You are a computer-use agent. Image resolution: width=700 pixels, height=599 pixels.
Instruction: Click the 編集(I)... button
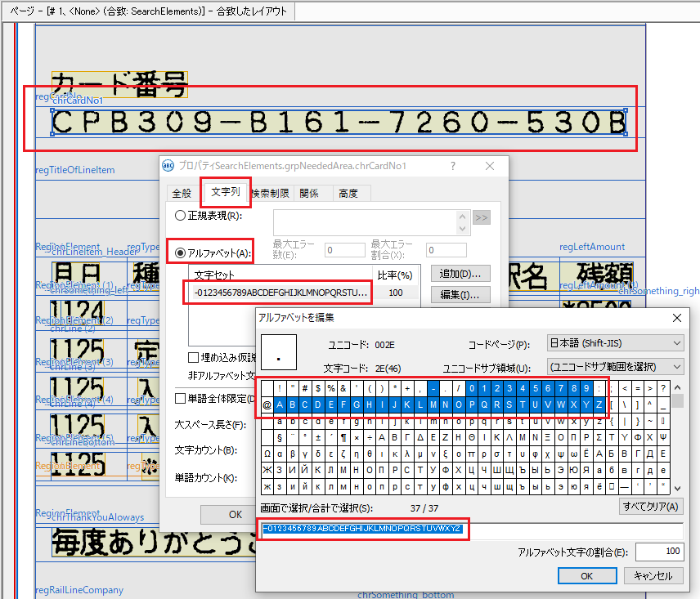(460, 294)
